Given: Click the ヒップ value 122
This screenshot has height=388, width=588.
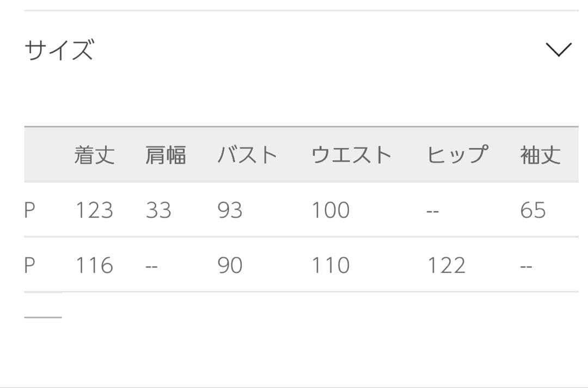Looking at the screenshot, I should point(446,265).
